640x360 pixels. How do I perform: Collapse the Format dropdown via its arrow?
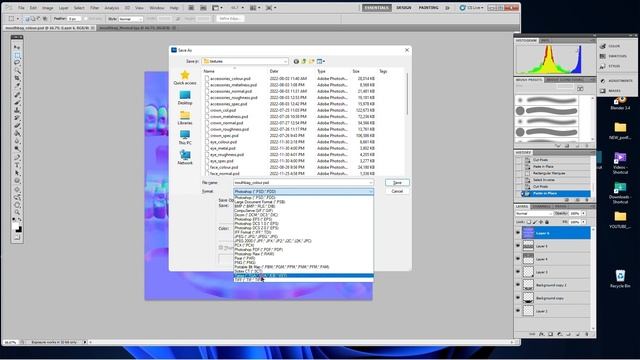point(371,191)
